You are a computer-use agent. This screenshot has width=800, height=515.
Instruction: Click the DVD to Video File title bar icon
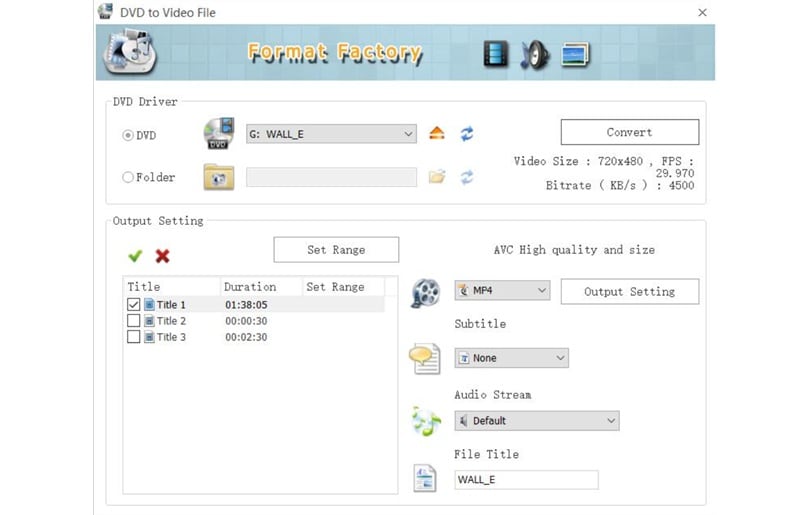tap(105, 11)
